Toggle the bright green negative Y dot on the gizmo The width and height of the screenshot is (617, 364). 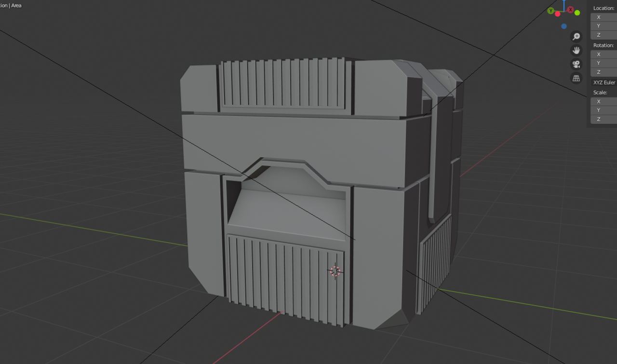(577, 13)
